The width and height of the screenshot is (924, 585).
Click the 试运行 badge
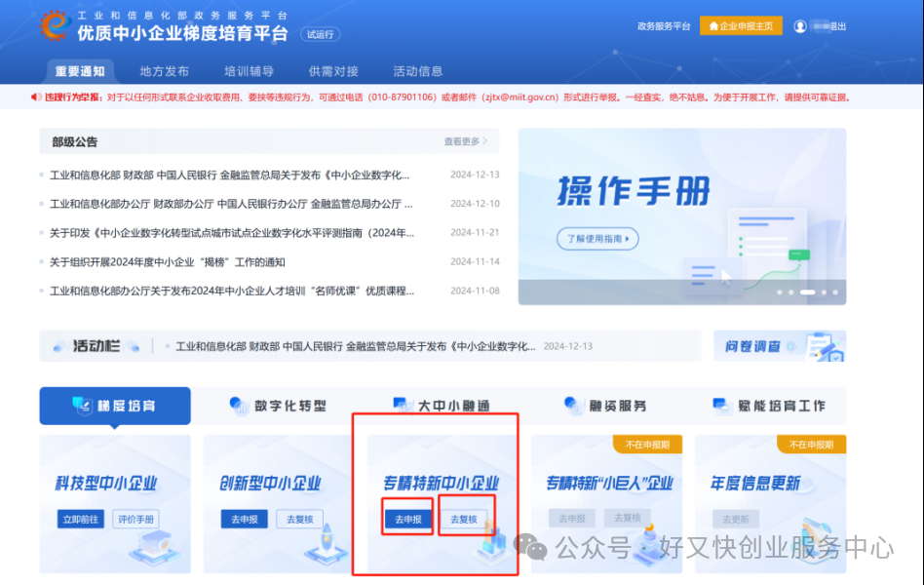[x=320, y=34]
